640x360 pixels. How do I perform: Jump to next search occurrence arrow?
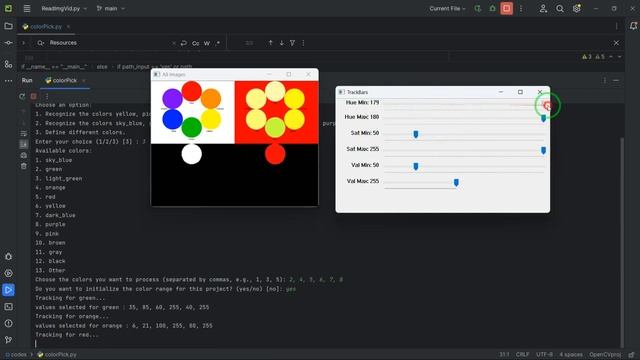point(282,43)
